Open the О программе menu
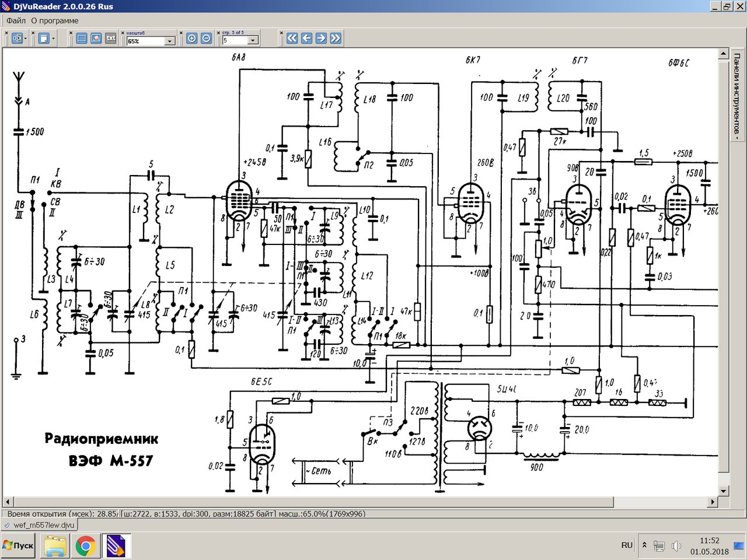 [x=55, y=20]
